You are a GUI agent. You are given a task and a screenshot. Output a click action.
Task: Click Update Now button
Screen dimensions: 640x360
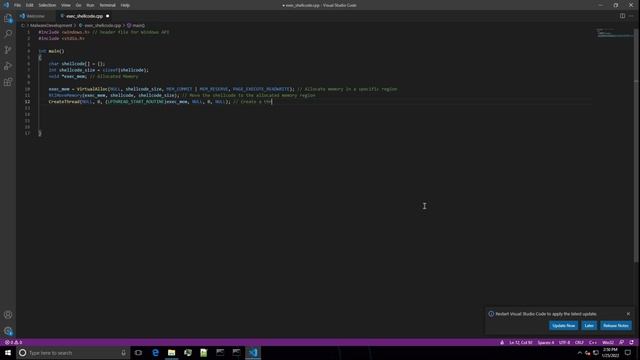pos(563,326)
